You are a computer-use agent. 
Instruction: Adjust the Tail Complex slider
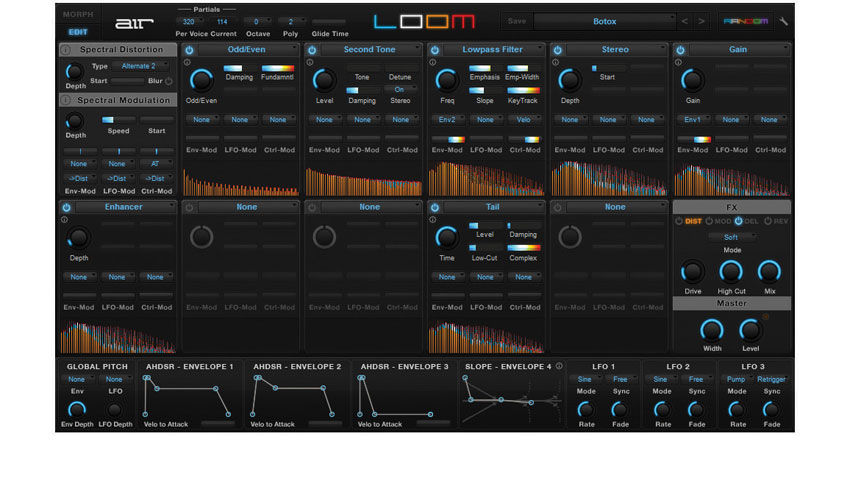(x=524, y=248)
